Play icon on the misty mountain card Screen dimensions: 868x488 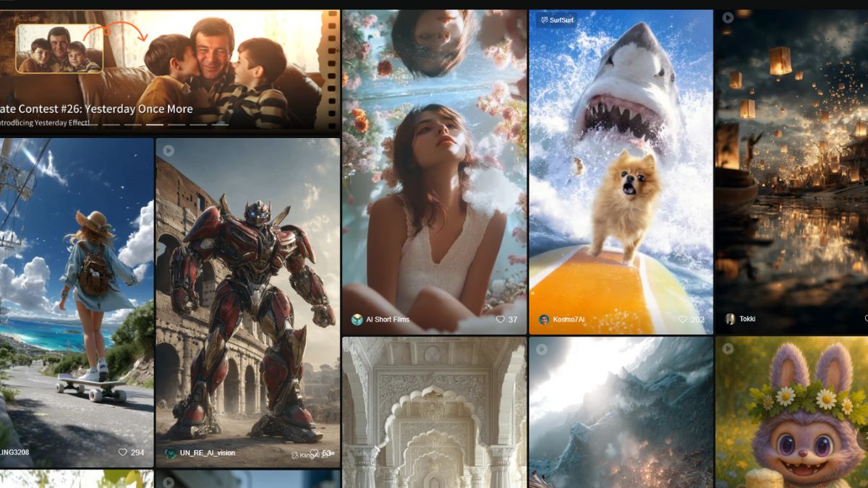[x=542, y=349]
